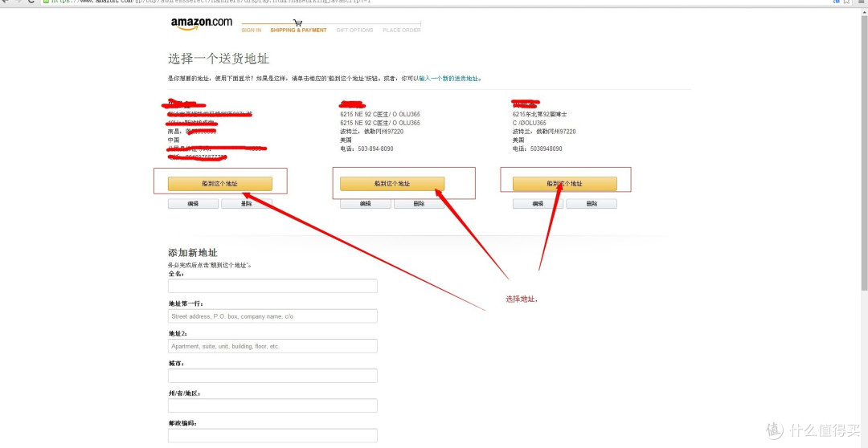The width and height of the screenshot is (868, 448).
Task: Edit address with phone 503-894-8090
Action: [x=366, y=204]
